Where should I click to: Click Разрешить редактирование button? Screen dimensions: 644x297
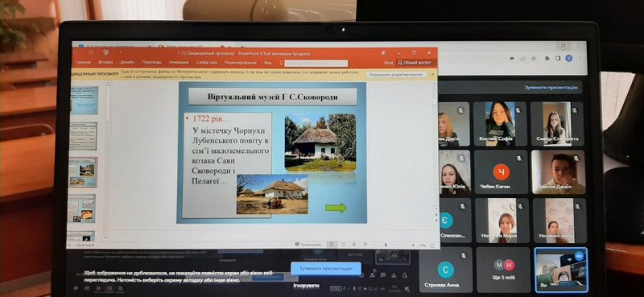coord(396,75)
